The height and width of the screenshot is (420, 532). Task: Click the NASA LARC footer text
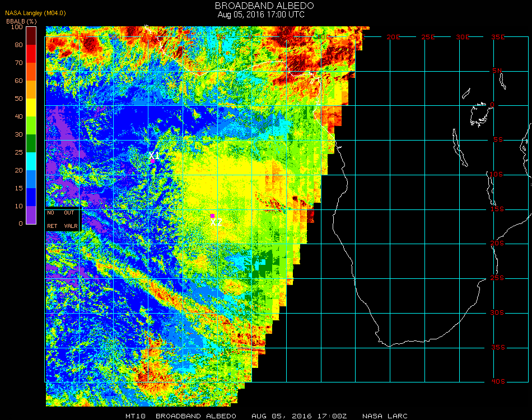coord(385,416)
